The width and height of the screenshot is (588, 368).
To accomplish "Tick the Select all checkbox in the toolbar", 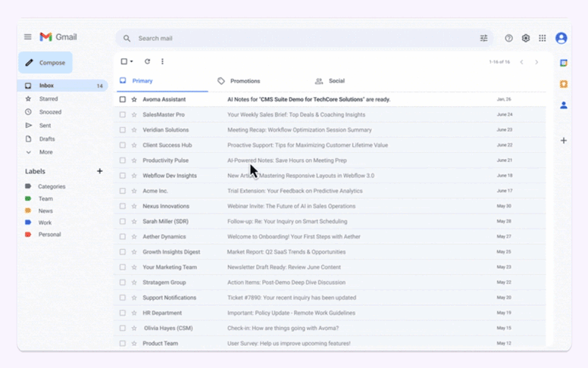I will tap(124, 61).
